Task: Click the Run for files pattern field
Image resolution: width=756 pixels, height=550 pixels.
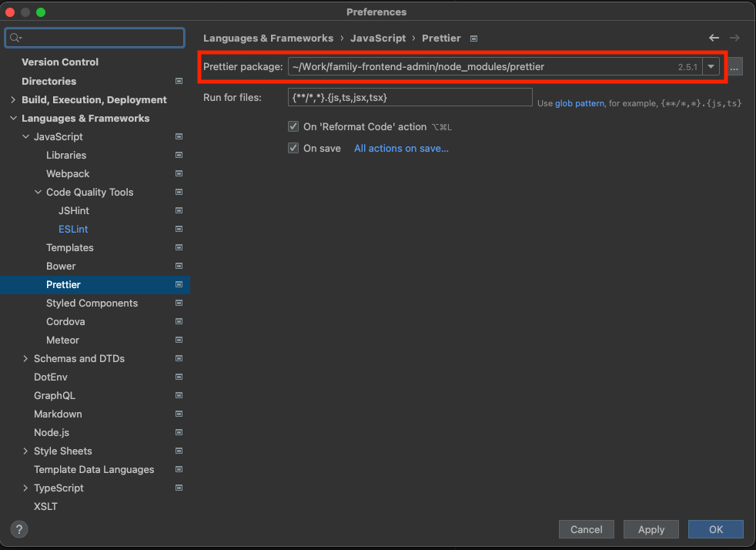Action: (x=410, y=97)
